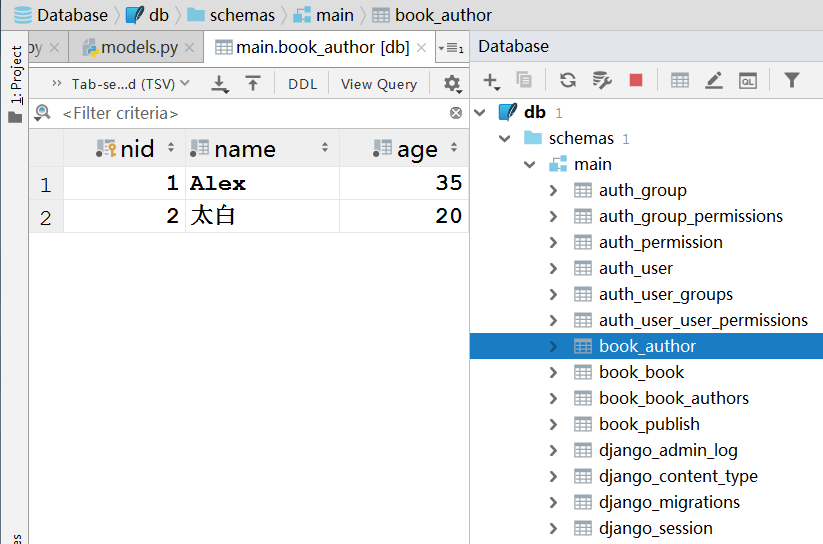Open the 1: Project side panel
The width and height of the screenshot is (823, 544).
click(x=15, y=75)
